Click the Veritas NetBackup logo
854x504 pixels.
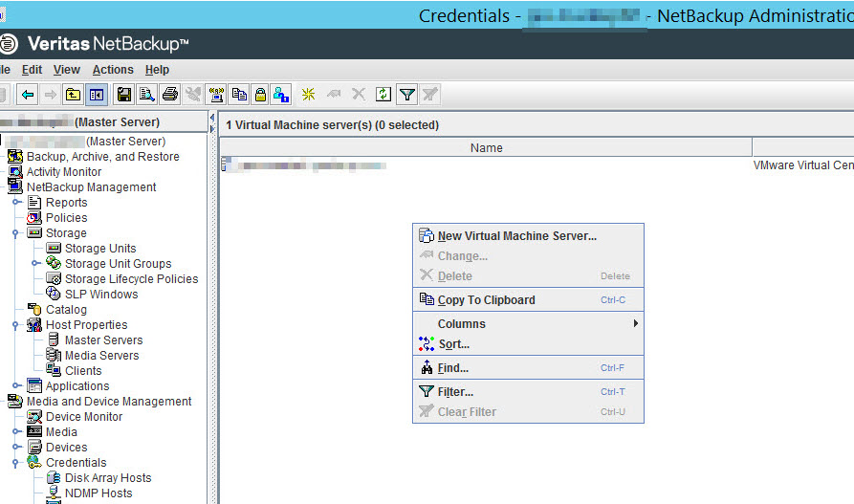95,44
